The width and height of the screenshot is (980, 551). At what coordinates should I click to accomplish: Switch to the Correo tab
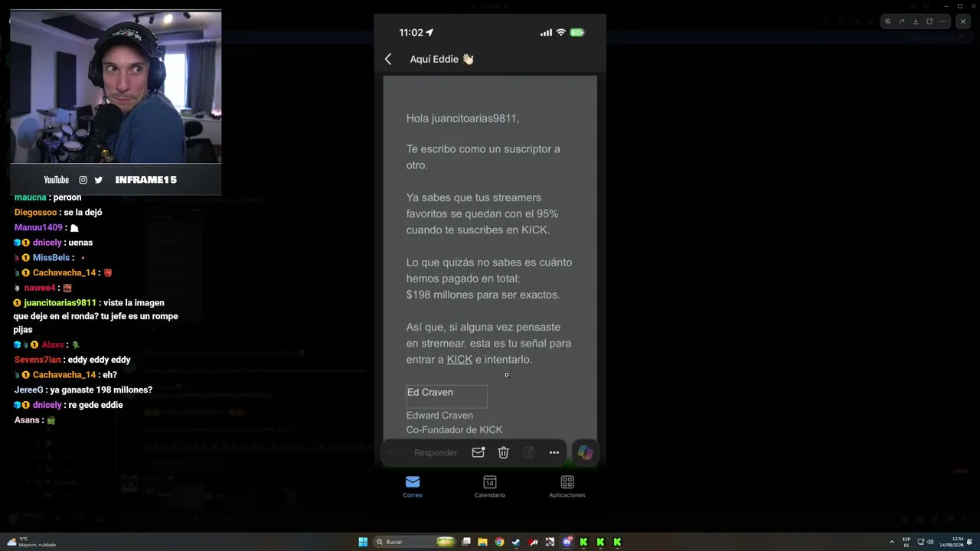(413, 486)
